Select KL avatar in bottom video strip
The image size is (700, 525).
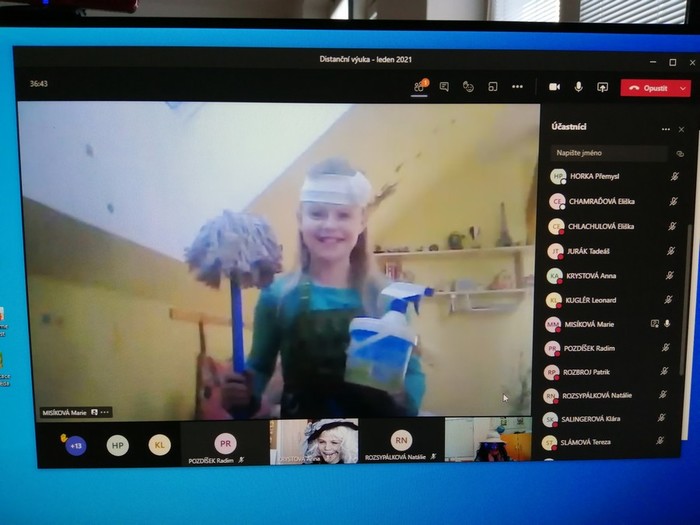(159, 445)
